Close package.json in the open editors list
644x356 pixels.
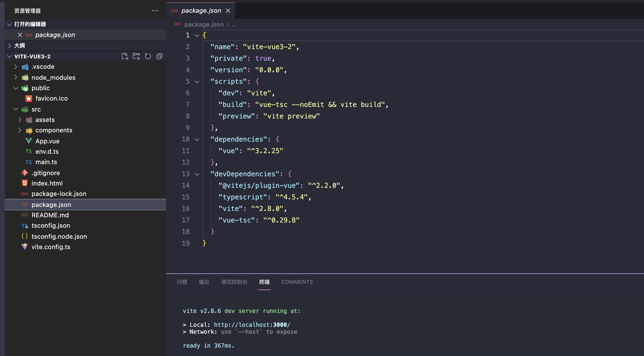(x=20, y=35)
